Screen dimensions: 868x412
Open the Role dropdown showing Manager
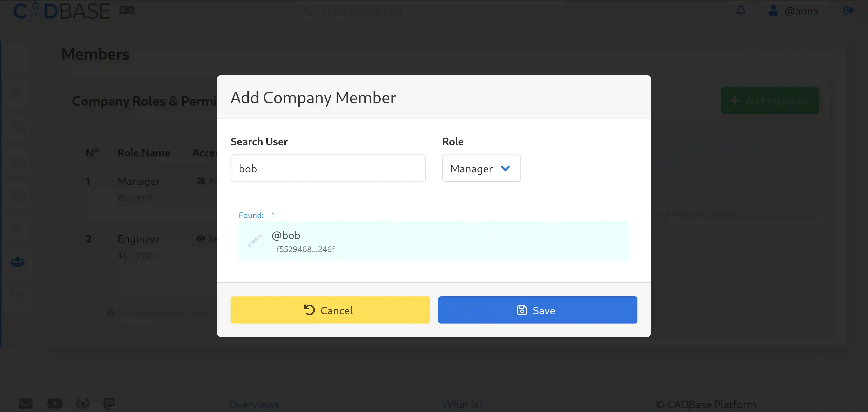point(481,168)
